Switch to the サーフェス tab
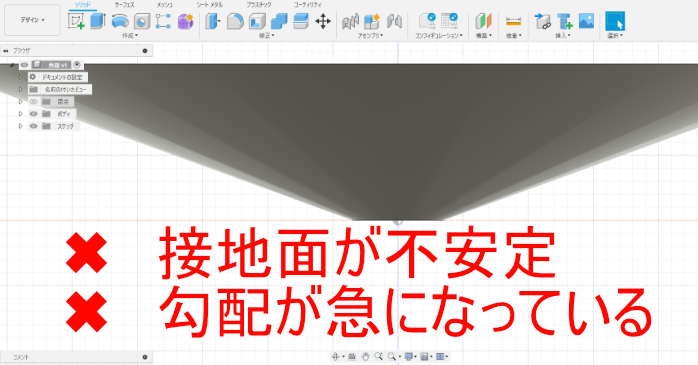Screen dimensions: 698x365 pyautogui.click(x=124, y=5)
